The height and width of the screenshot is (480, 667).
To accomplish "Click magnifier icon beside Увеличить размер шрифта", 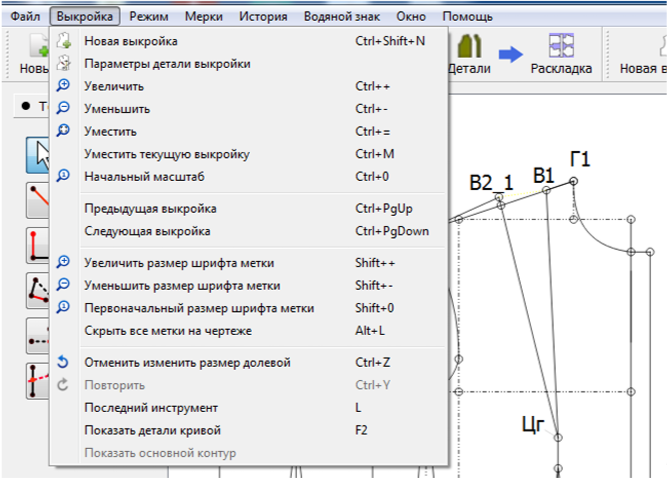I will point(63,262).
